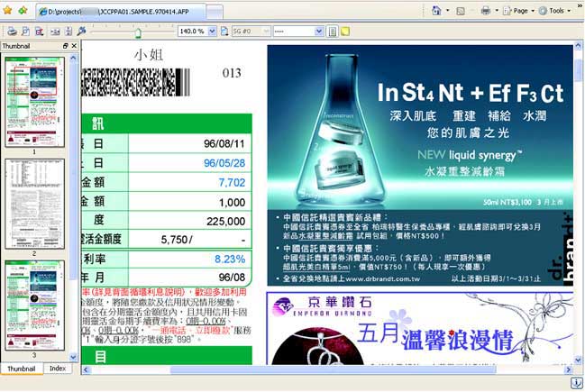This screenshot has width=585, height=392.
Task: Click the yellow sticky note icon
Action: pos(345,32)
